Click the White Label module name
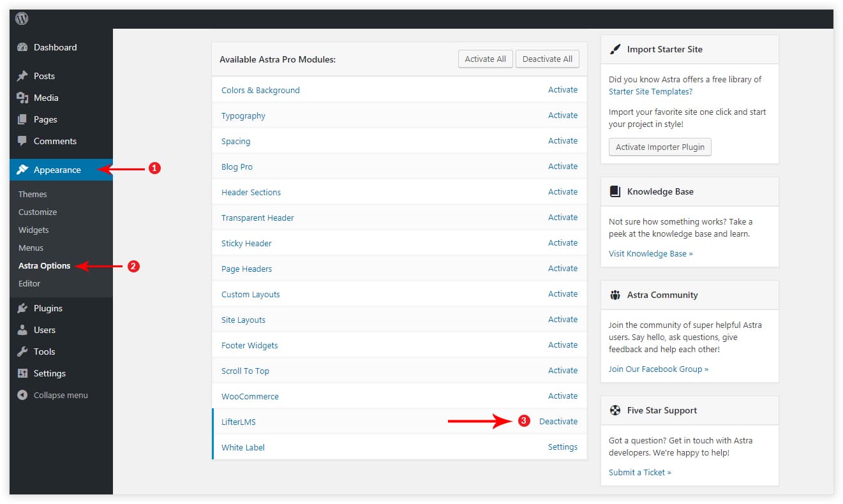 coord(243,447)
